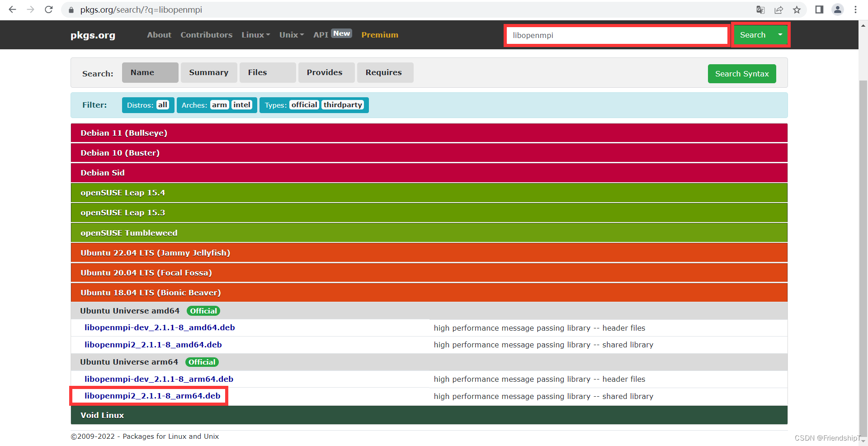This screenshot has height=446, width=868.
Task: Expand the Debian Sid section
Action: (x=429, y=173)
